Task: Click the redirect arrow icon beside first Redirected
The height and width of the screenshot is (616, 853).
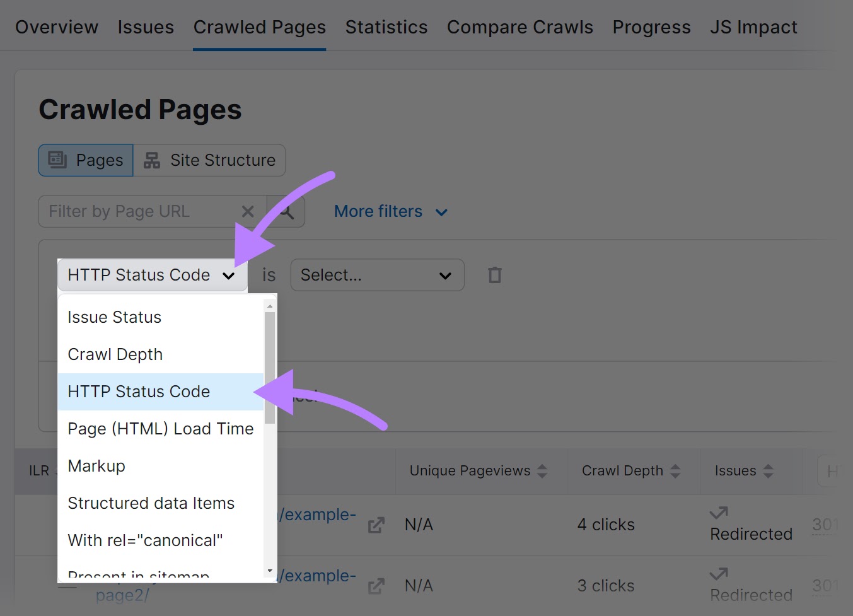Action: (x=719, y=512)
